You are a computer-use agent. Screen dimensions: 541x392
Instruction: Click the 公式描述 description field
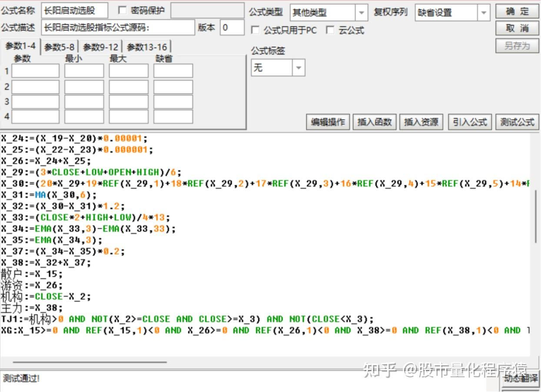pos(118,28)
